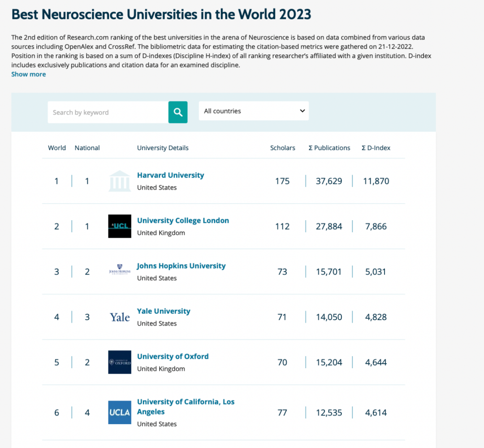Click Johns Hopkins D-Index value 5,031
Viewport: 484px width, 448px height.
(376, 272)
